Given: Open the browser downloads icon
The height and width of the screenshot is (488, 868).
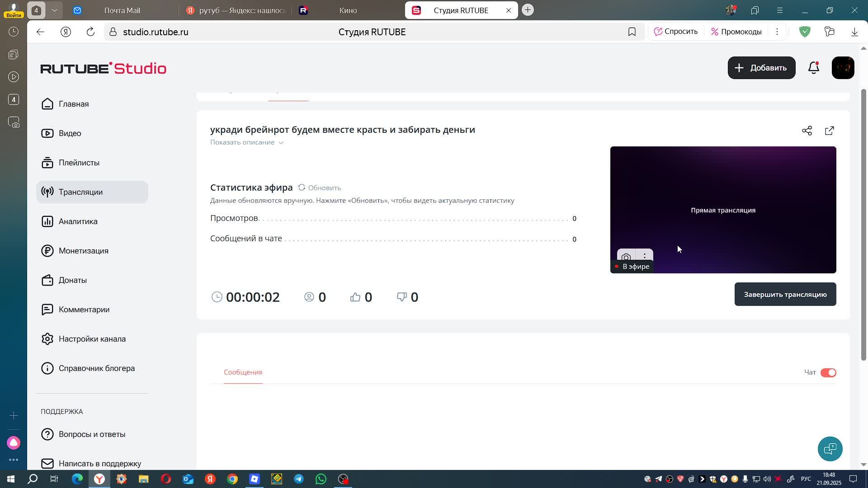Looking at the screenshot, I should pyautogui.click(x=854, y=32).
